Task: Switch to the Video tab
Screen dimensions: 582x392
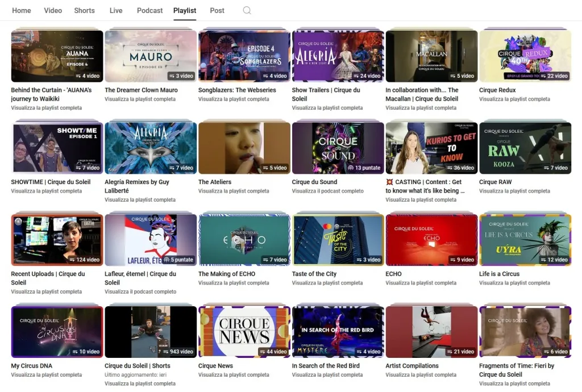Action: click(53, 10)
